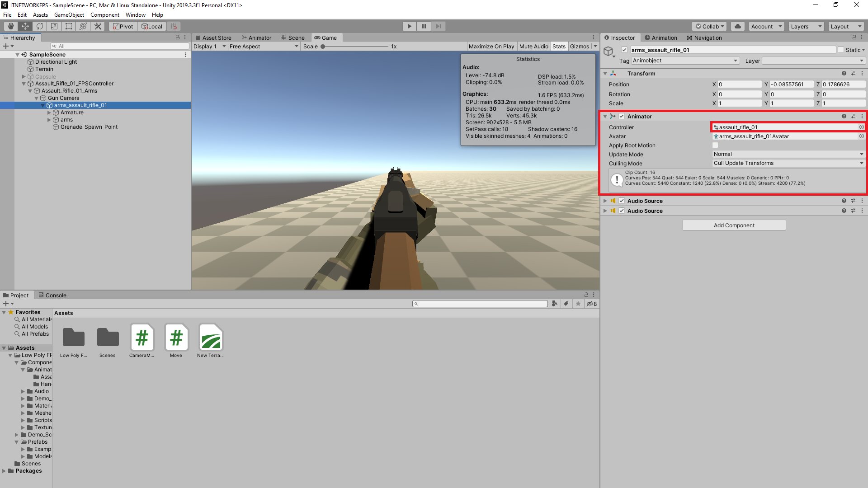This screenshot has width=868, height=488.
Task: Open the Update Mode dropdown
Action: coord(788,154)
